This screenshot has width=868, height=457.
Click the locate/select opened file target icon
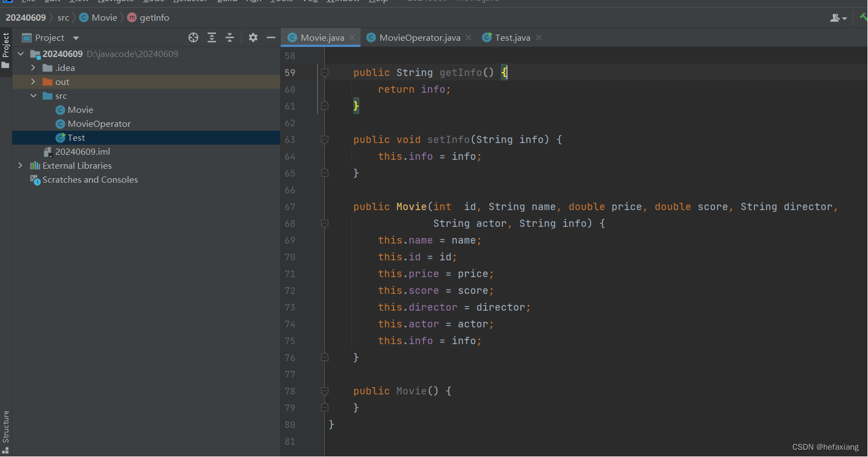pos(193,37)
